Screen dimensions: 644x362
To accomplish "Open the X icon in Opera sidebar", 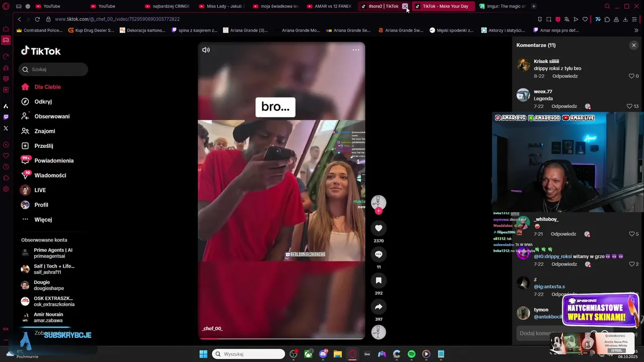I will click(x=6, y=128).
